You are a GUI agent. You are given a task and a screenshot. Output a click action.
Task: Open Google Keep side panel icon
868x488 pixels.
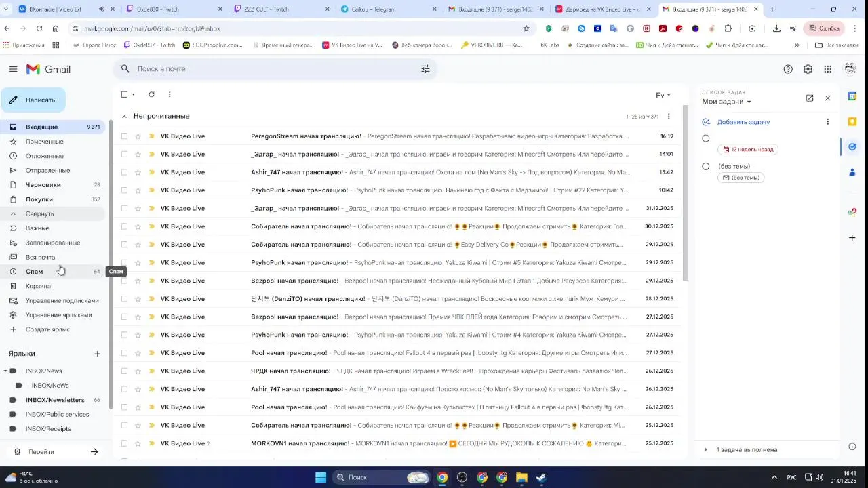pos(852,121)
